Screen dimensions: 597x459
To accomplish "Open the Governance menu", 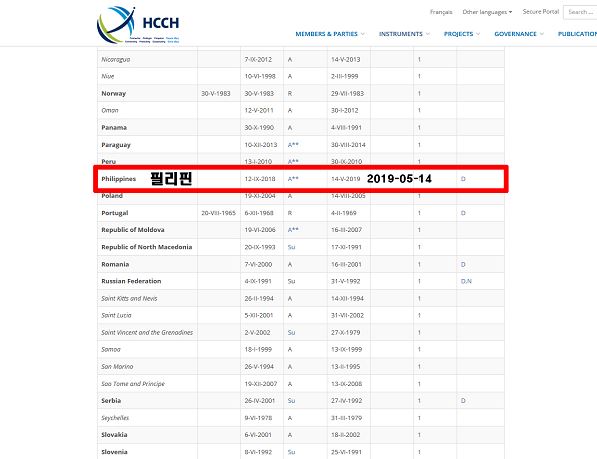I will click(x=519, y=34).
